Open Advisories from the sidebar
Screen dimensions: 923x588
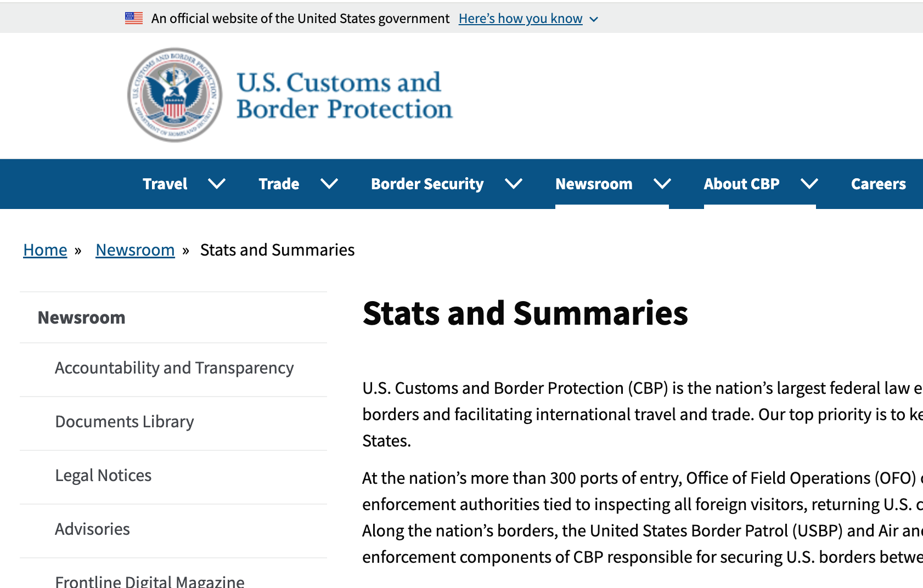(92, 529)
